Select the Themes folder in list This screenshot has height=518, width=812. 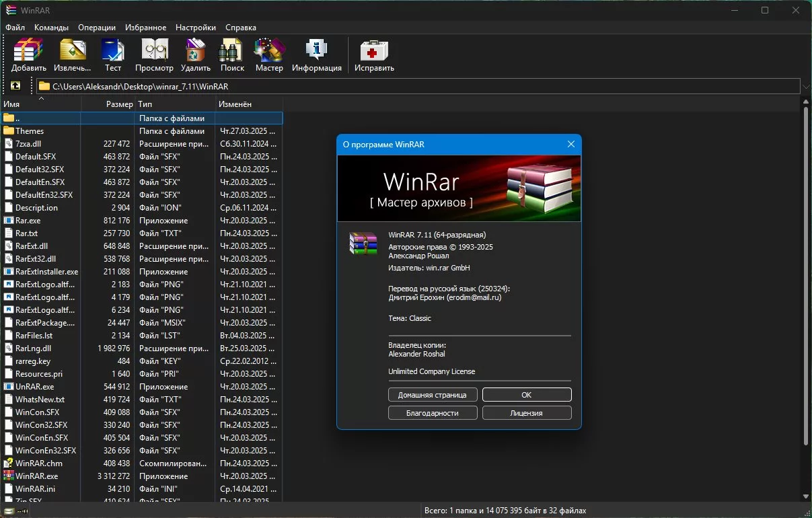(x=30, y=131)
